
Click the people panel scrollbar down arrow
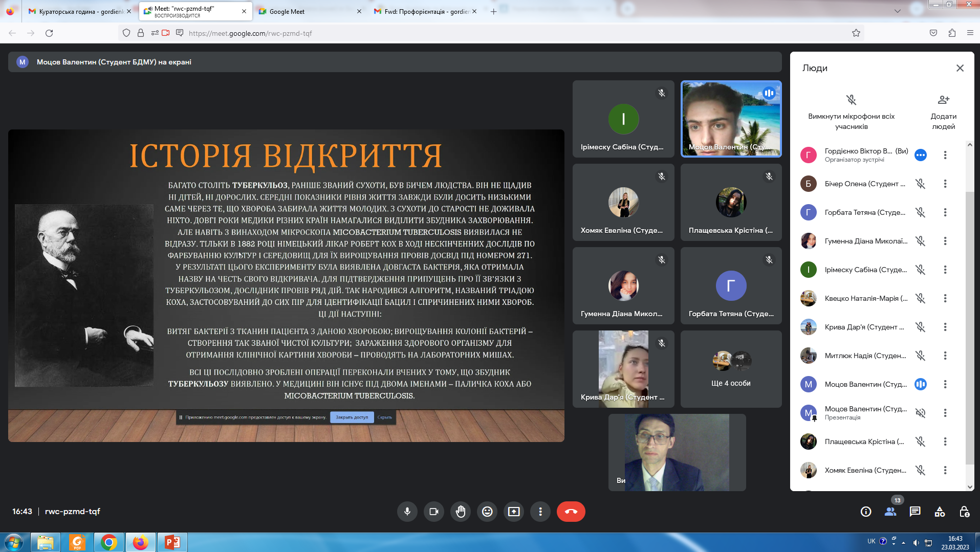pos(970,487)
